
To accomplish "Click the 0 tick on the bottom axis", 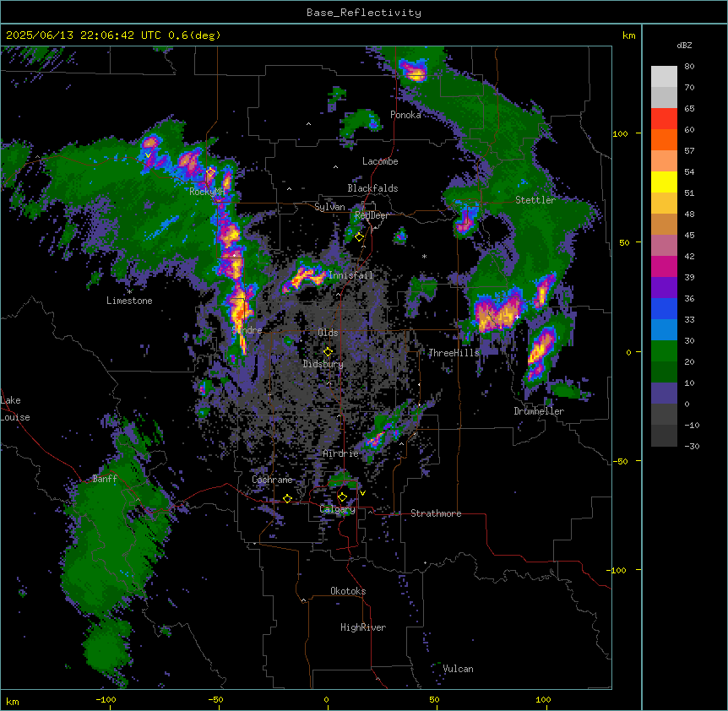I will (326, 699).
